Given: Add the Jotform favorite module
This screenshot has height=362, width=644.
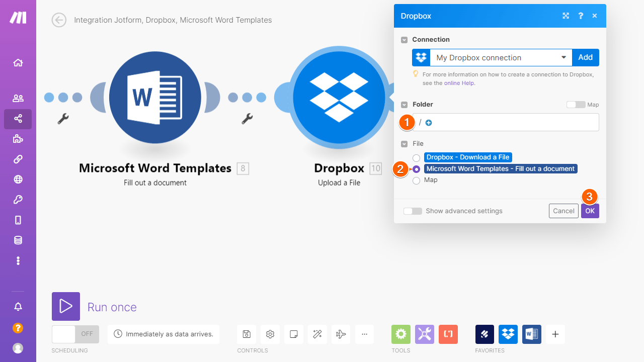Looking at the screenshot, I should click(485, 334).
